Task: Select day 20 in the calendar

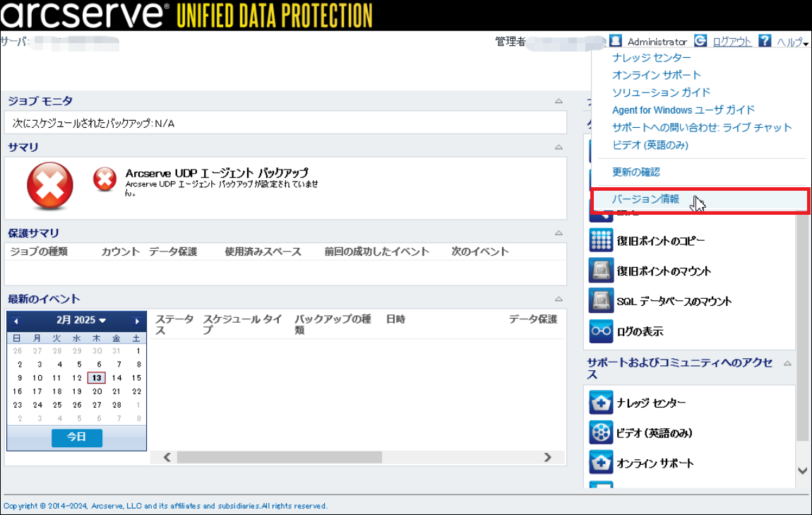Action: click(97, 391)
